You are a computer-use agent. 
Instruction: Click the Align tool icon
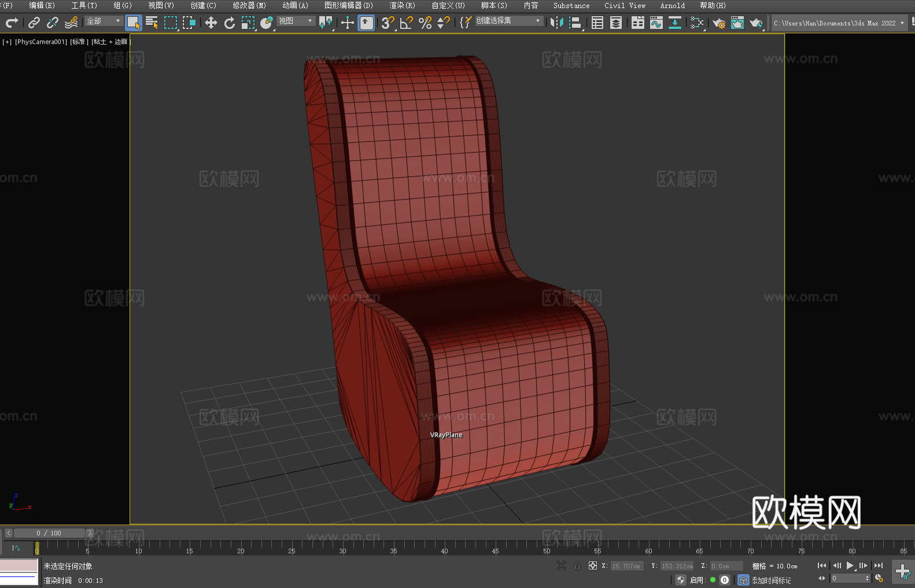(x=575, y=23)
